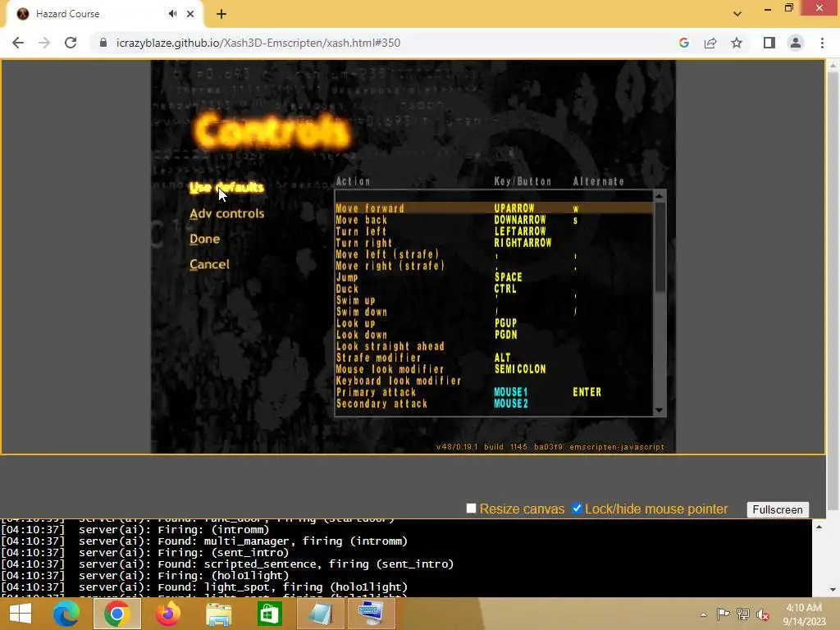Click the controls list scroll-up arrow
Screen dimensions: 840x630
point(660,197)
